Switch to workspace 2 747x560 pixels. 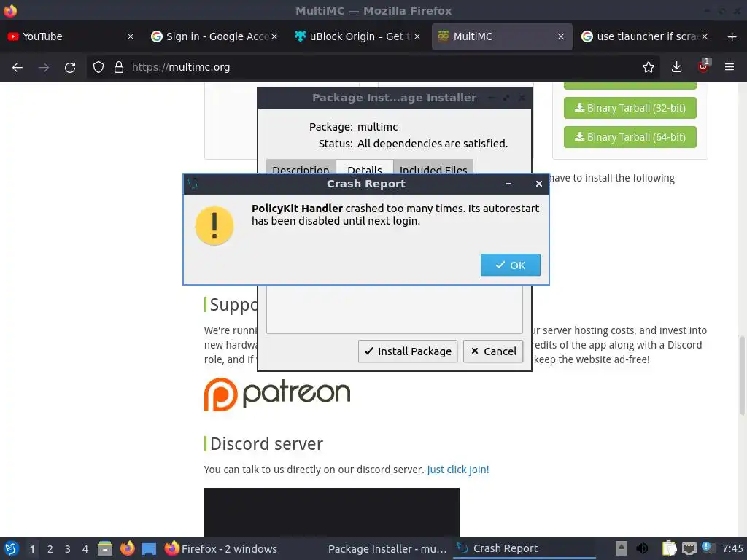pos(50,549)
